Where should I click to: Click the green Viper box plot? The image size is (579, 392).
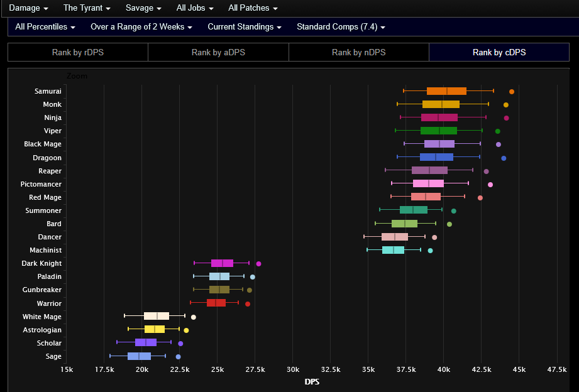[439, 131]
